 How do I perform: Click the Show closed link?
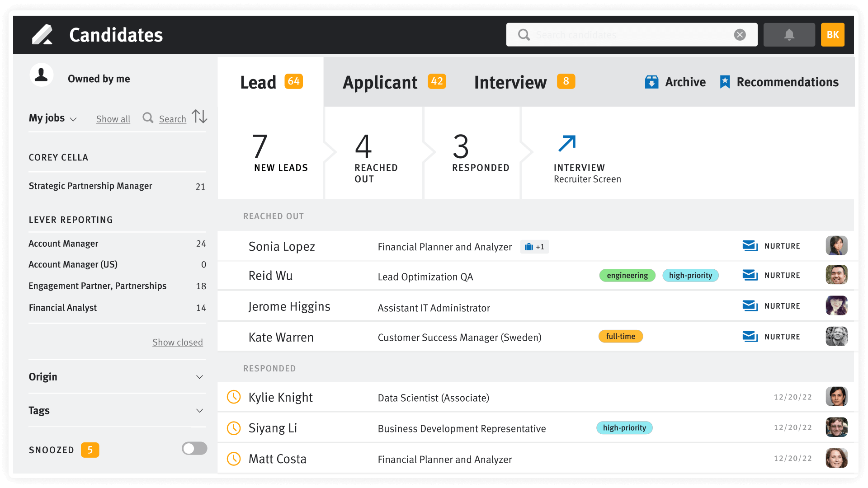178,342
